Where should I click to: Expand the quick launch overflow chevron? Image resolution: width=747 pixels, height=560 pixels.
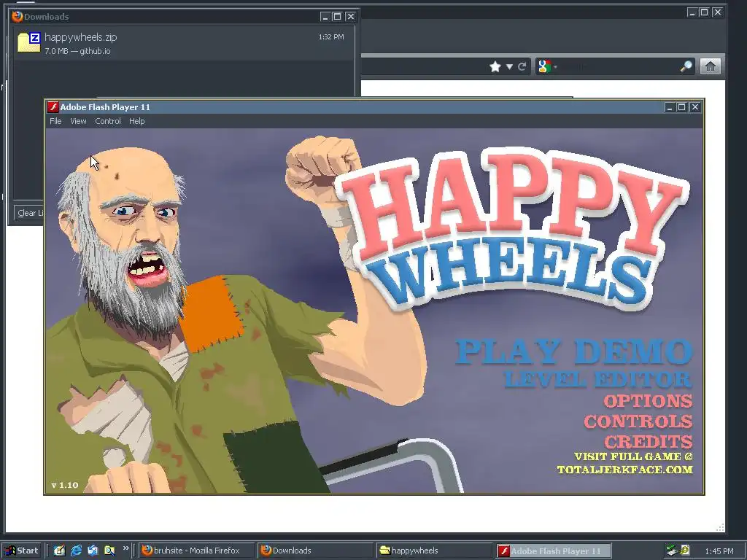pos(125,548)
